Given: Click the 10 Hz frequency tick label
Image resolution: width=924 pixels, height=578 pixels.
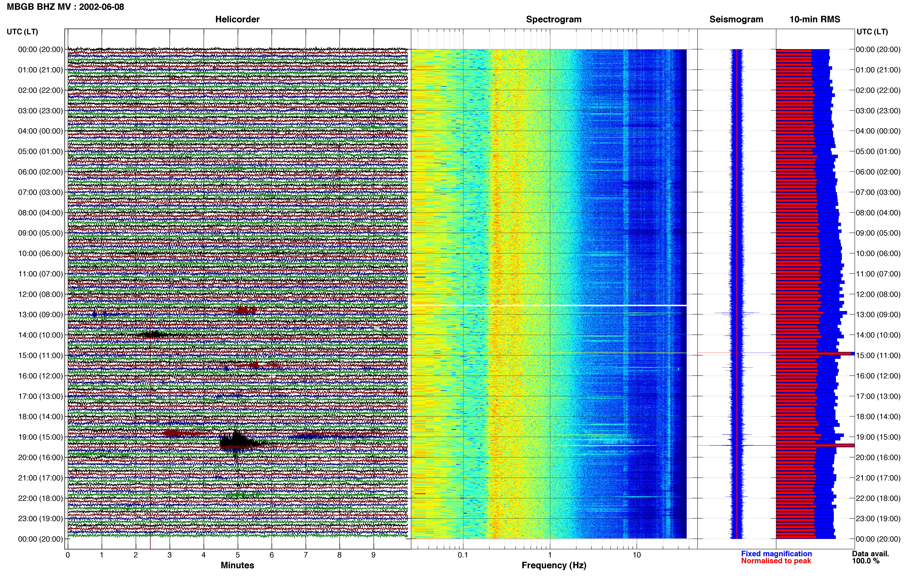Looking at the screenshot, I should click(x=637, y=555).
